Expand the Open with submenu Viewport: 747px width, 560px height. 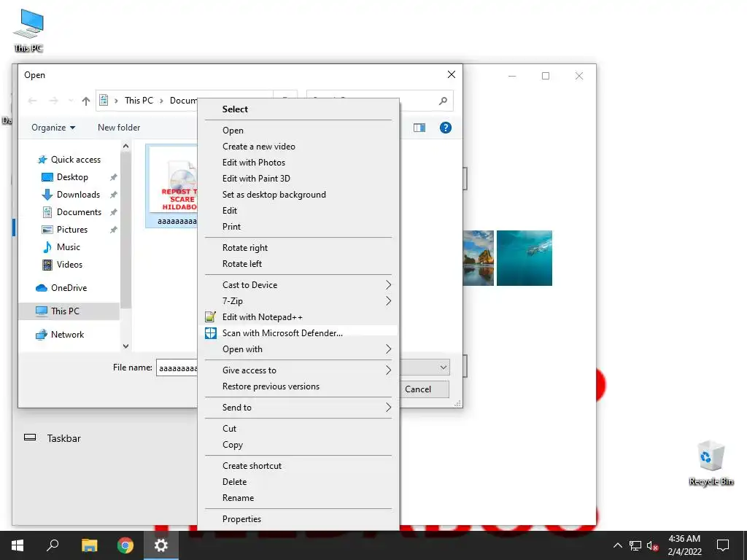point(300,349)
